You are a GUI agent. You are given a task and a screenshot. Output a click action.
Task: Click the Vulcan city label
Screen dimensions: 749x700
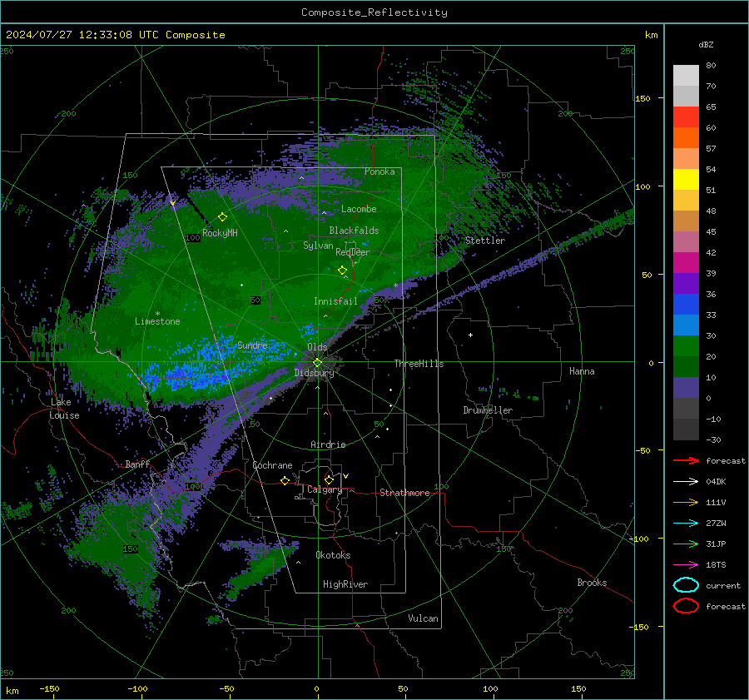point(423,618)
